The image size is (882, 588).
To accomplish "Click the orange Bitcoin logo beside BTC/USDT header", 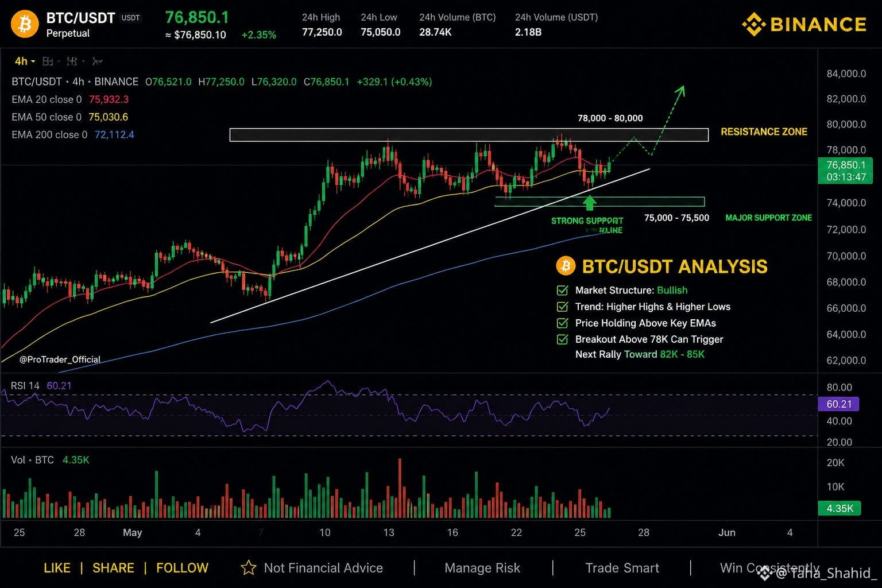I will tap(25, 24).
